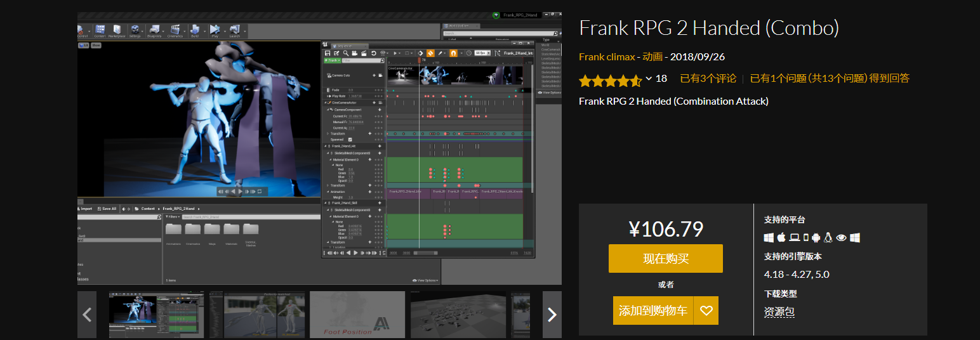
Task: Open the 已有3个评论 reviews link
Action: pyautogui.click(x=708, y=78)
